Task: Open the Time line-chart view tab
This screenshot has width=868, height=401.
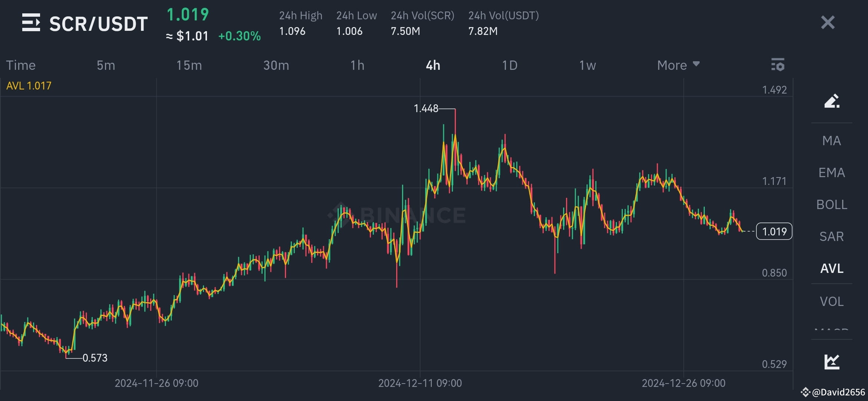Action: pos(21,65)
